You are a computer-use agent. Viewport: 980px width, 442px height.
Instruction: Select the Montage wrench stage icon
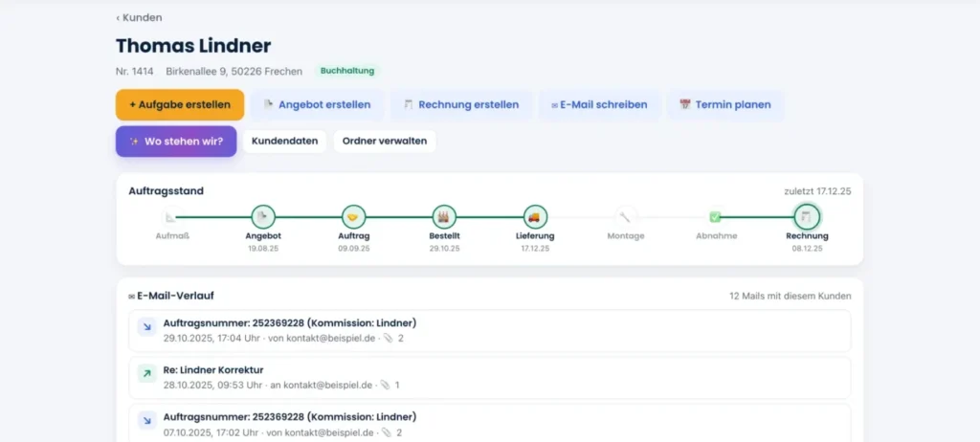tap(626, 217)
